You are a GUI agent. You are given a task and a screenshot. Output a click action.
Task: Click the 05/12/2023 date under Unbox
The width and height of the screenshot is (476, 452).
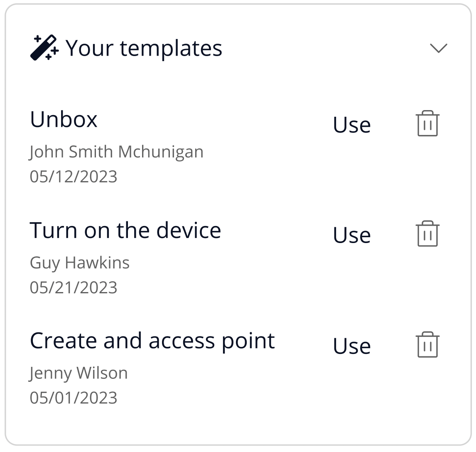coord(74,177)
